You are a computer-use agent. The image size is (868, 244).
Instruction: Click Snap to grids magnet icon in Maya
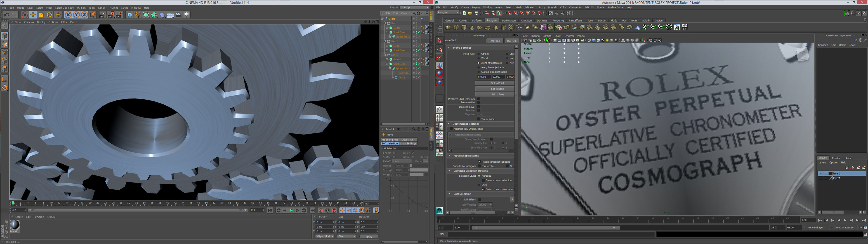click(510, 14)
